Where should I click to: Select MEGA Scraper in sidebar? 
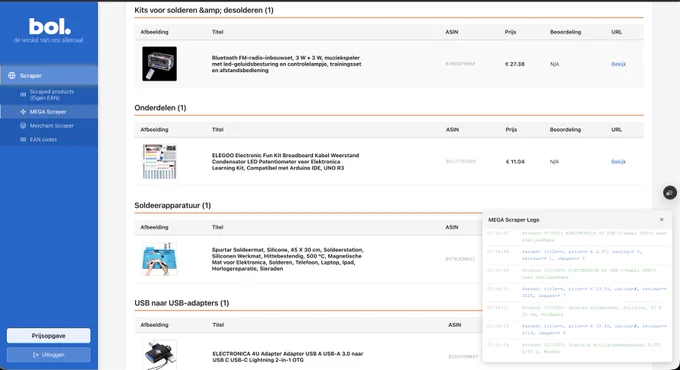point(49,111)
